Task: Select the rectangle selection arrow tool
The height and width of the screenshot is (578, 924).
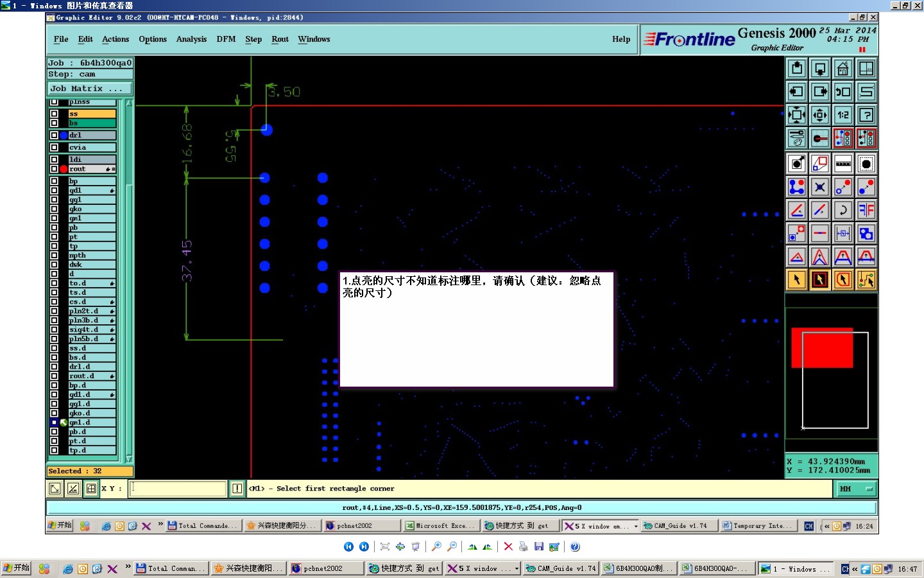Action: [x=819, y=279]
